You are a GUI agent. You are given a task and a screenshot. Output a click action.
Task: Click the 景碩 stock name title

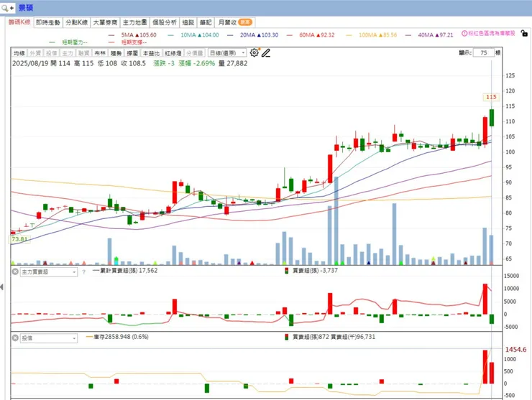click(26, 7)
